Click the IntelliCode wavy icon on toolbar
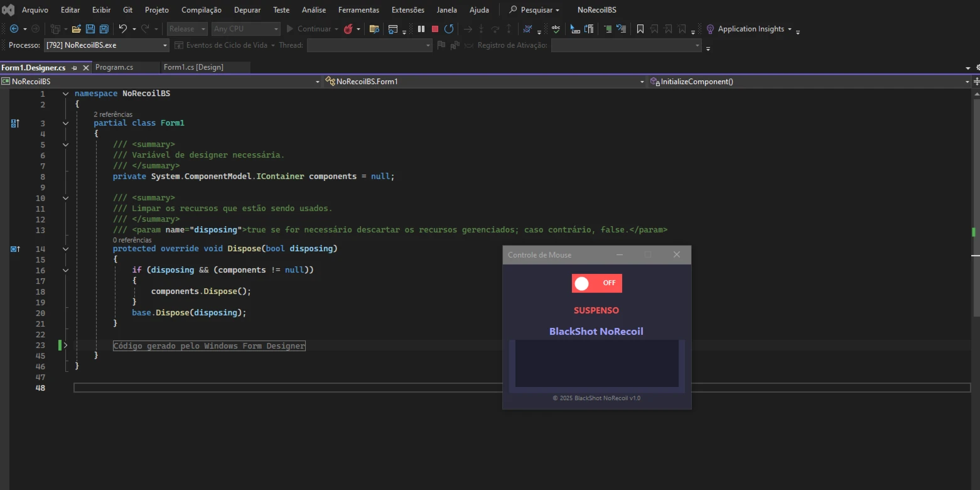The height and width of the screenshot is (490, 980). pyautogui.click(x=527, y=29)
